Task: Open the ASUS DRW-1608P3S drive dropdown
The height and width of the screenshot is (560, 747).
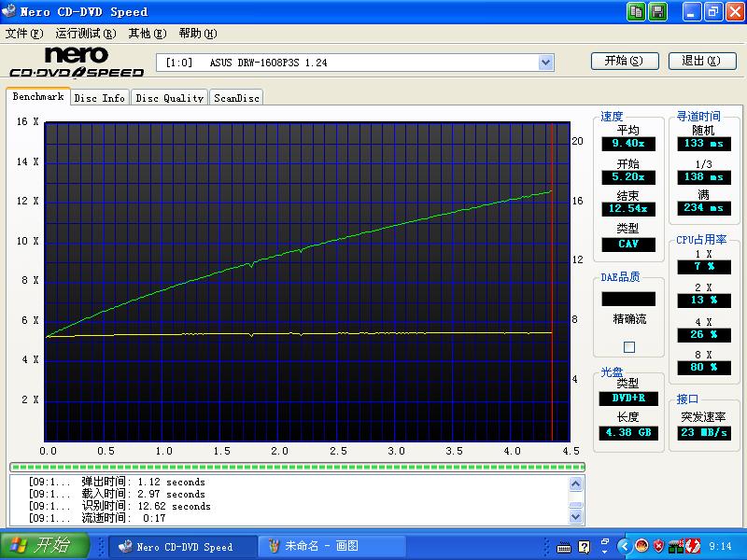Action: point(546,63)
